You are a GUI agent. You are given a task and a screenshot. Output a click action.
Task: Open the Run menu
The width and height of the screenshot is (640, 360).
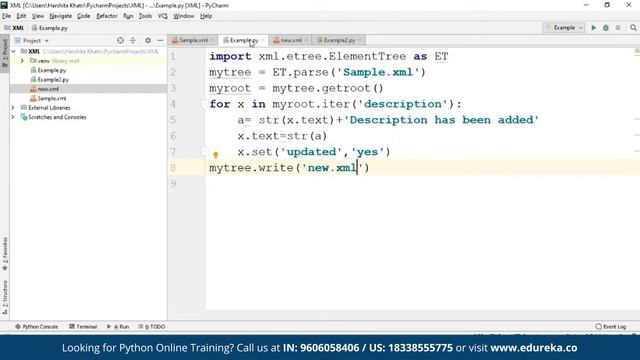tap(128, 16)
